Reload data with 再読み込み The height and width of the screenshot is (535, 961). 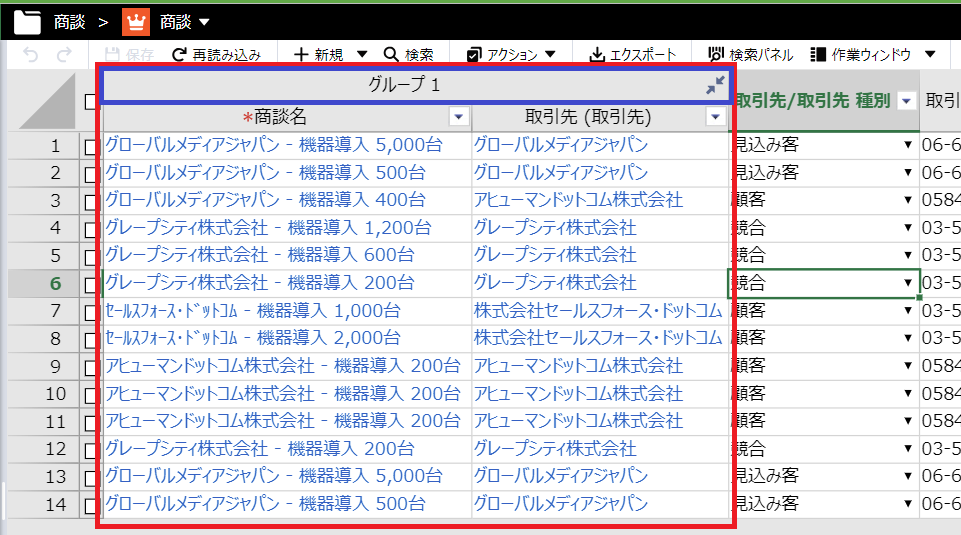216,55
